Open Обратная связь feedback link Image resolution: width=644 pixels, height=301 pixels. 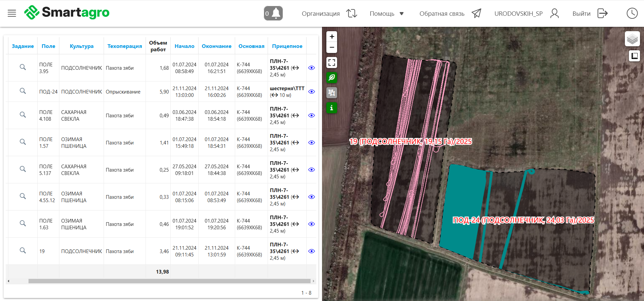point(450,14)
